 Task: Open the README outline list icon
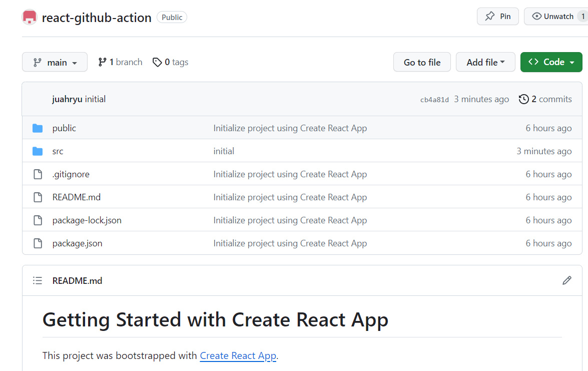[38, 280]
